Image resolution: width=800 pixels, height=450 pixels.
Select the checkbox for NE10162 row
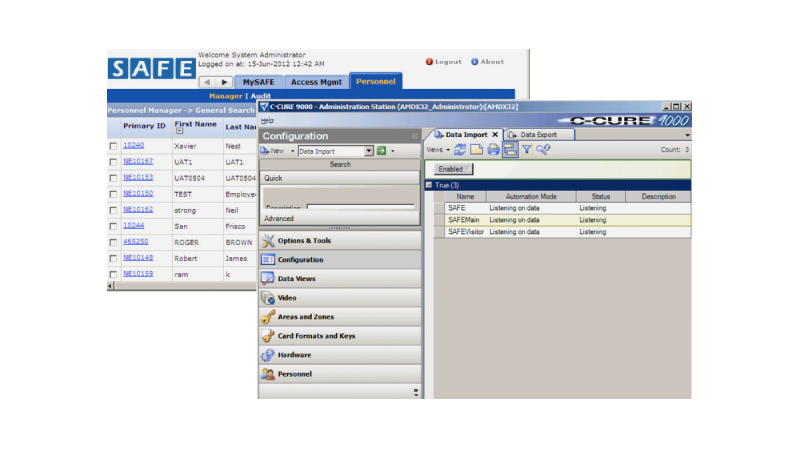(x=113, y=210)
